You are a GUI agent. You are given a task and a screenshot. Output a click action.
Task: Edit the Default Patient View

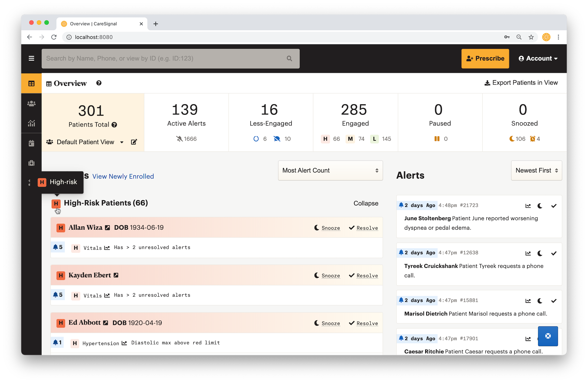click(134, 142)
